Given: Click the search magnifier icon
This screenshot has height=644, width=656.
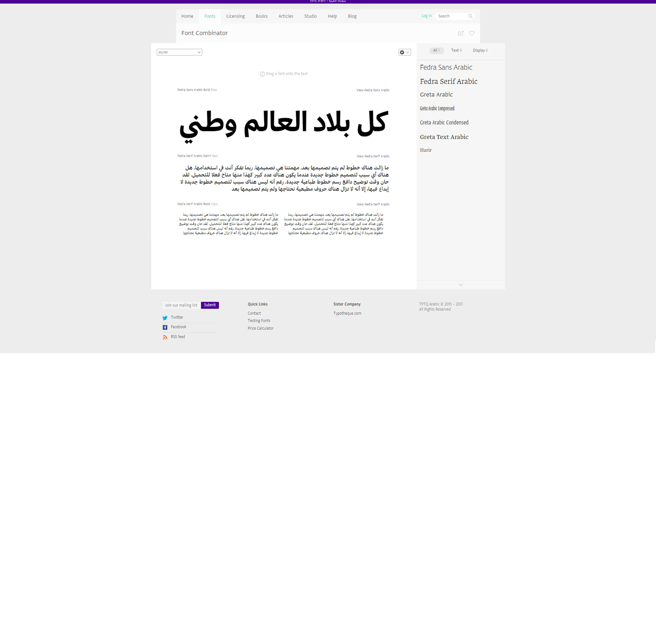Looking at the screenshot, I should pyautogui.click(x=470, y=16).
